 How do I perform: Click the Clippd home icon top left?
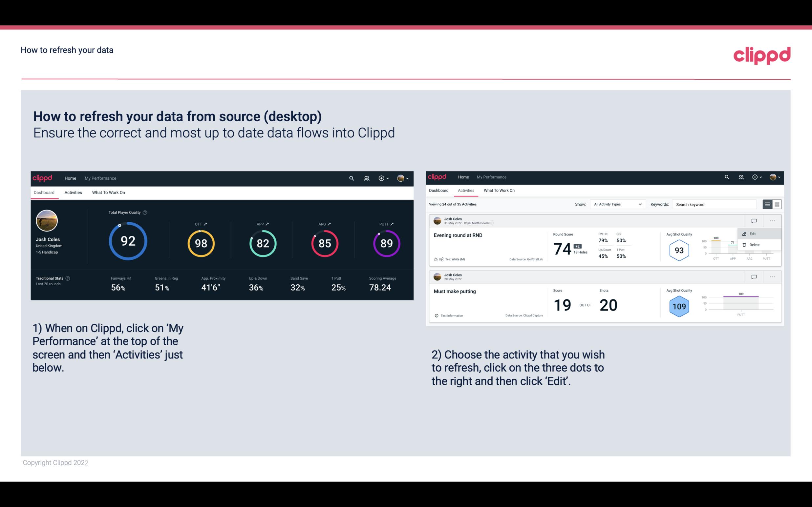point(43,177)
